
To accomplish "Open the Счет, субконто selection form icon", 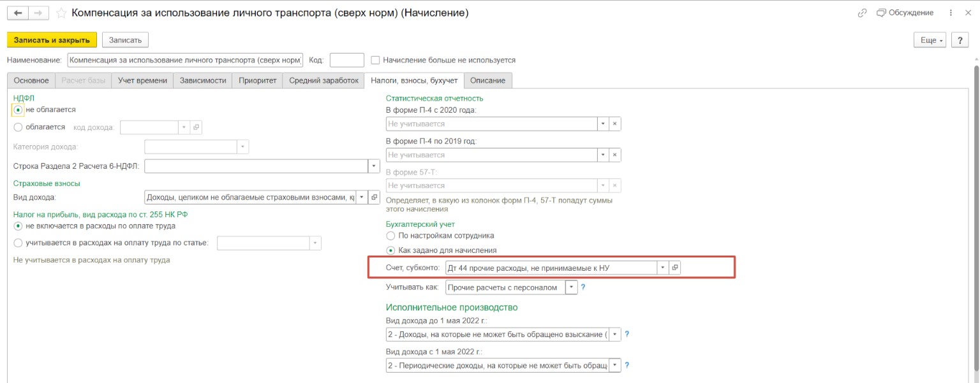I will coord(674,268).
